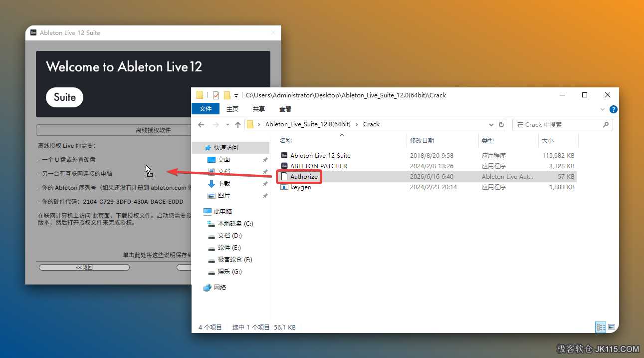644x358 pixels.
Task: Unpin 下载 pin icon in sidebar
Action: tap(265, 184)
